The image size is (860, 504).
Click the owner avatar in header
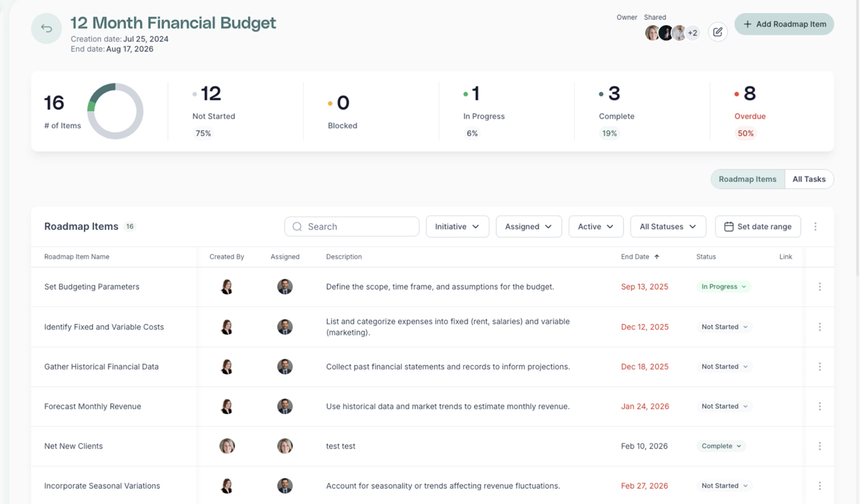tap(653, 33)
